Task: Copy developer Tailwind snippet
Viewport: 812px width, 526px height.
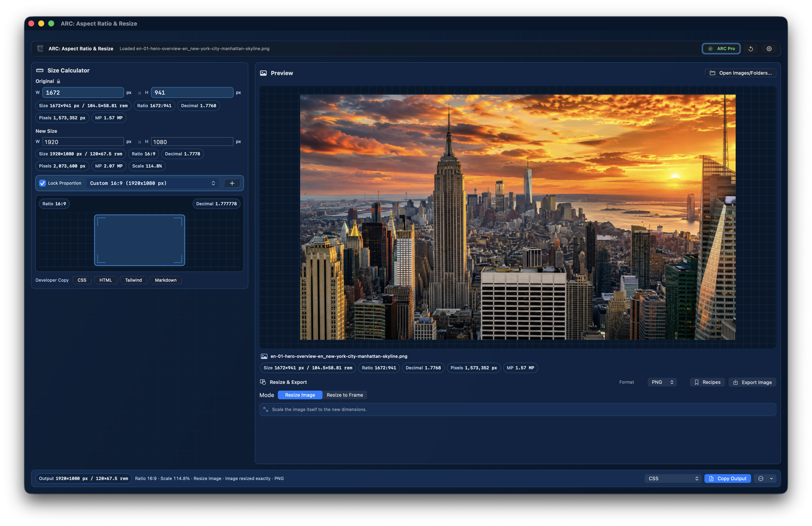Action: pos(133,280)
